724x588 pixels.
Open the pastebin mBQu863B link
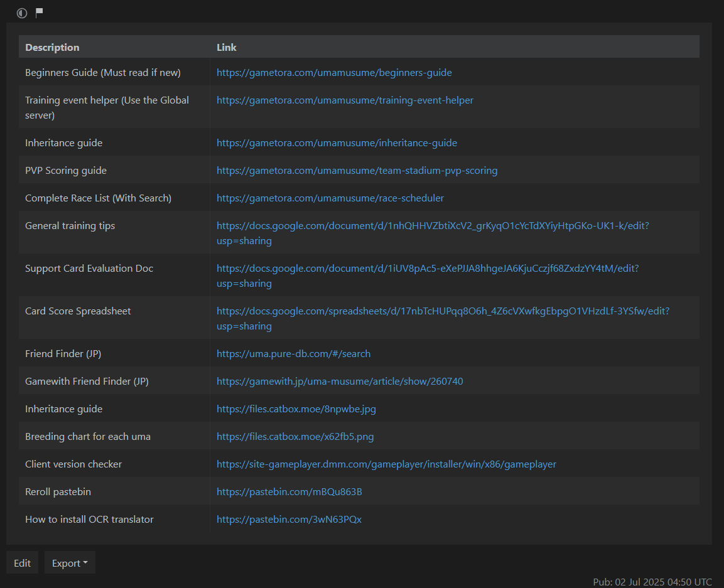[289, 492]
